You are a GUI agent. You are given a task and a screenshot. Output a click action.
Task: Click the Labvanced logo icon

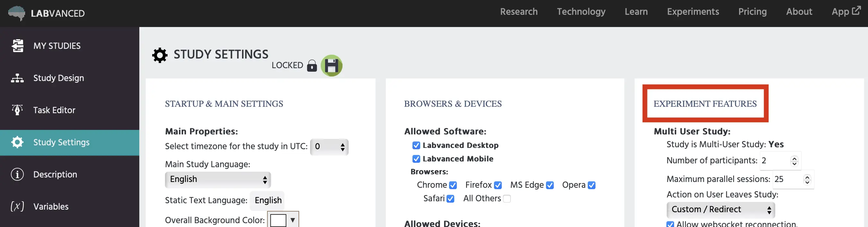16,13
